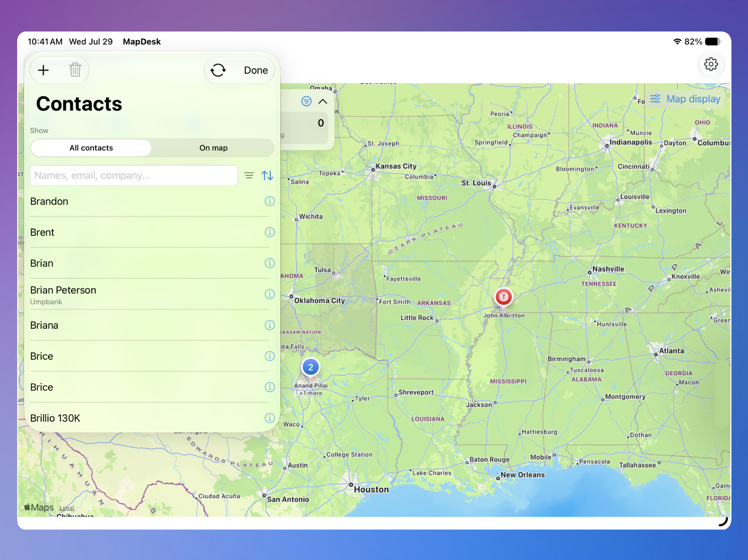
Task: Collapse the map panel with the up chevron
Action: click(x=323, y=101)
